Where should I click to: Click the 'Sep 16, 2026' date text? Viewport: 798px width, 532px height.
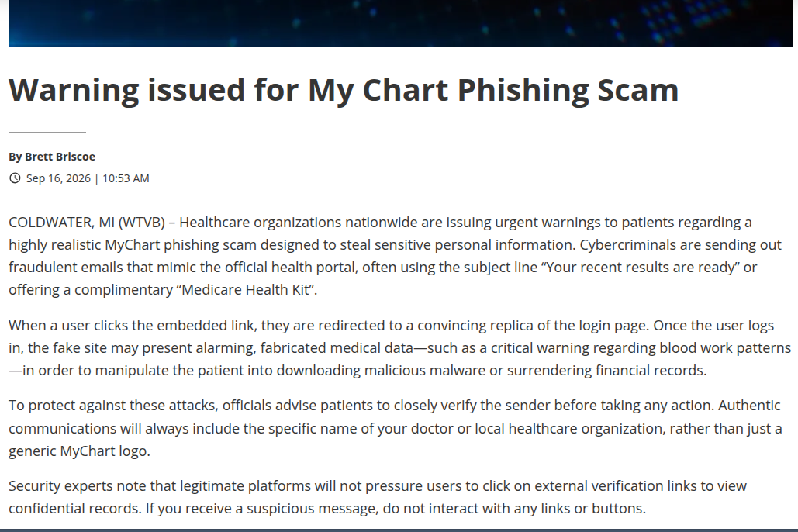pyautogui.click(x=58, y=178)
